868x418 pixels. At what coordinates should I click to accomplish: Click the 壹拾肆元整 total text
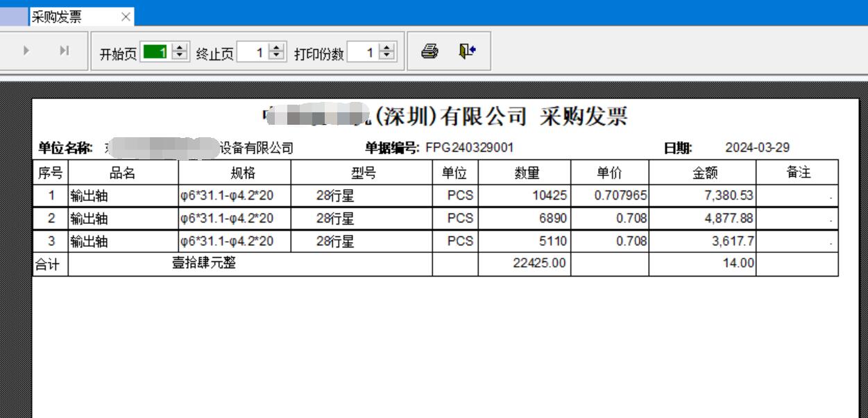click(x=204, y=263)
